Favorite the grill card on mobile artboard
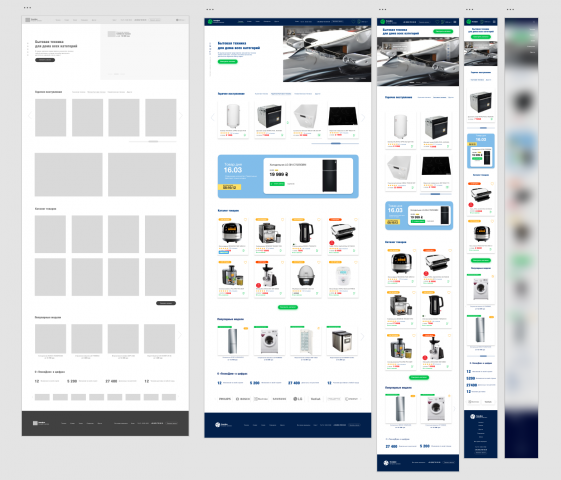This screenshot has width=561, height=480. (x=492, y=184)
